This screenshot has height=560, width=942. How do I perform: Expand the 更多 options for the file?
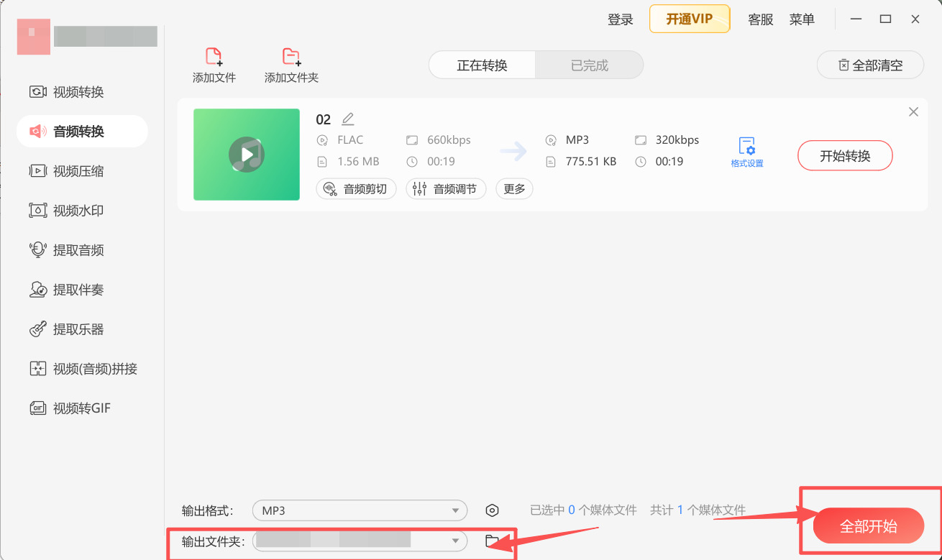tap(514, 188)
